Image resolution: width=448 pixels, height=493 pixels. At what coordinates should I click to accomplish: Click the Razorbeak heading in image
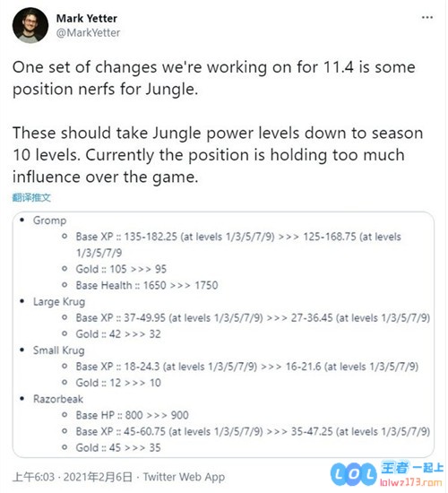[x=58, y=399]
